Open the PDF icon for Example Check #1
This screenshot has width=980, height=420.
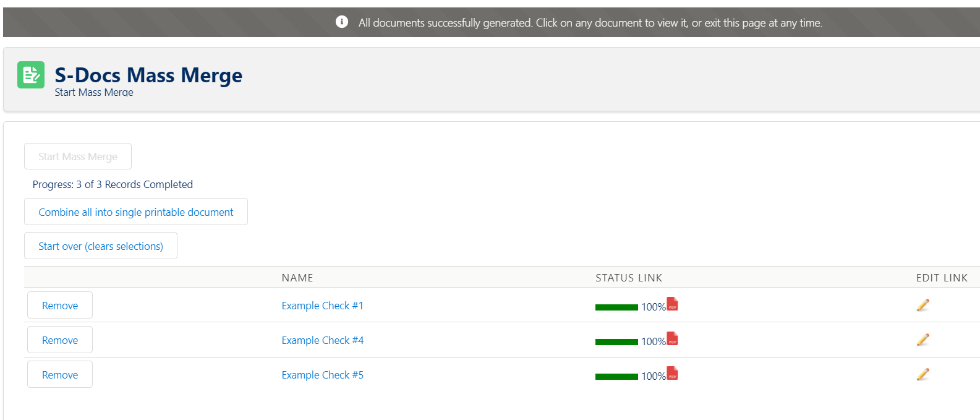[672, 304]
